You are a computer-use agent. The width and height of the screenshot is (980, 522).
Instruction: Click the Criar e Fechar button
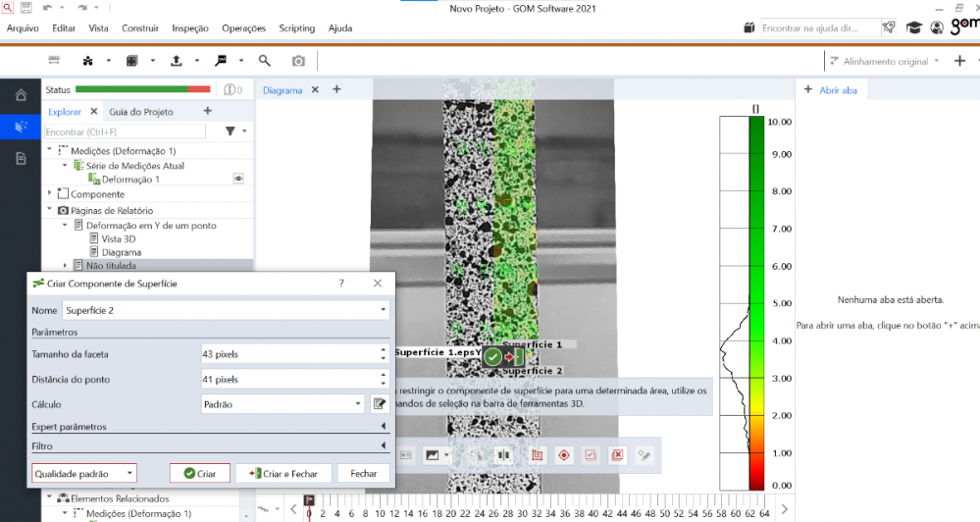284,473
